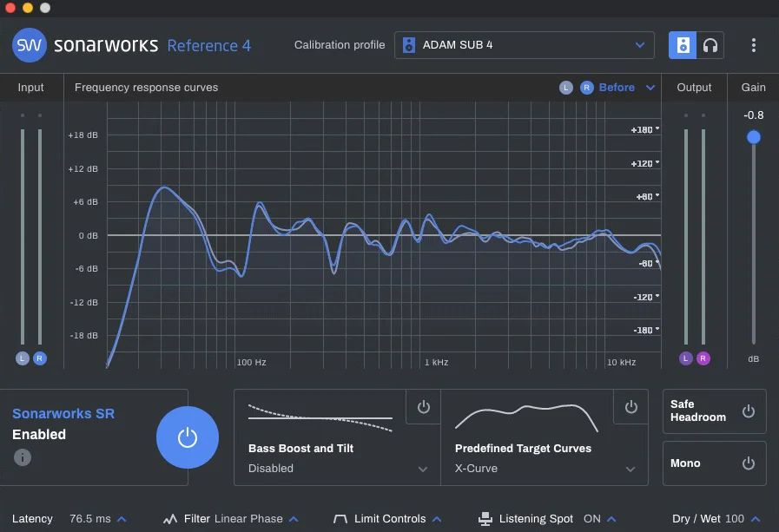Expand Listening Spot ON options

(x=611, y=519)
